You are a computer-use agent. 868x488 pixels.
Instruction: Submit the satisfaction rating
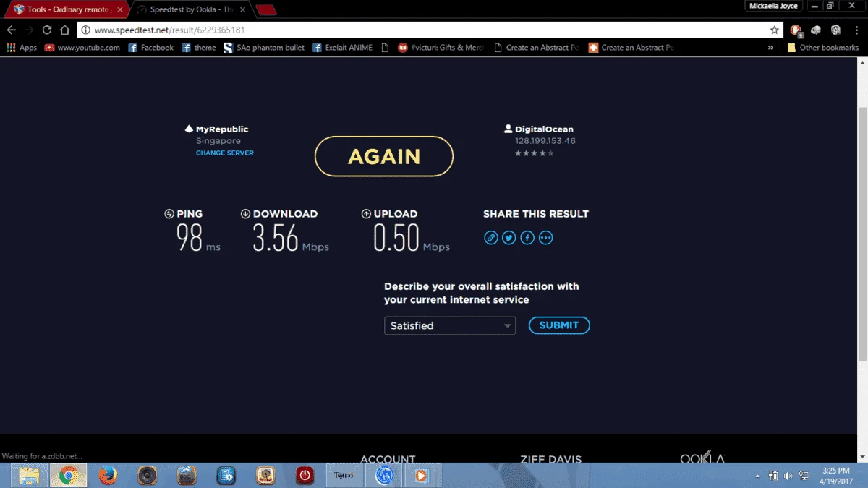[559, 325]
